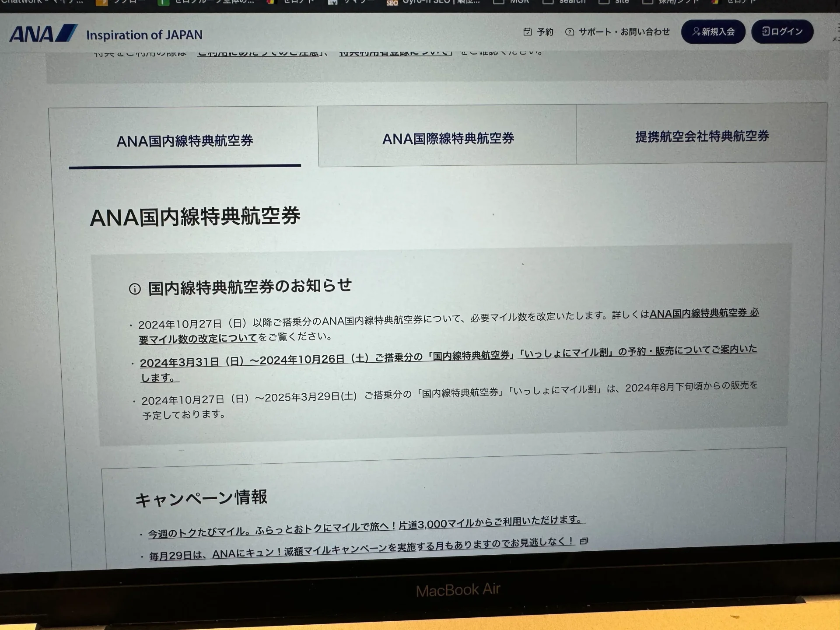
Task: Open the 2024年3月31日～10月26日 ご搭乗分 notice link
Action: 448,364
